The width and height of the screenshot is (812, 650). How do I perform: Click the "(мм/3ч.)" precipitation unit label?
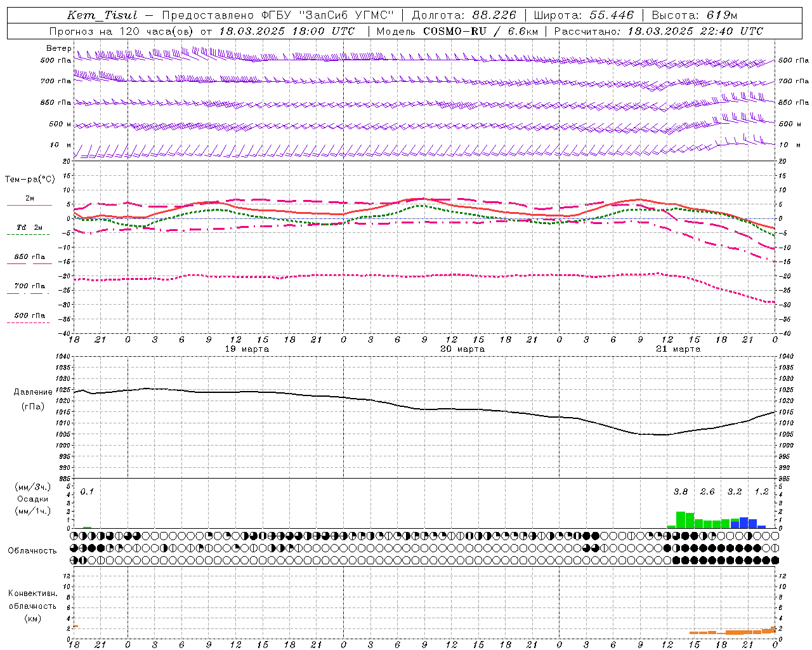(33, 487)
